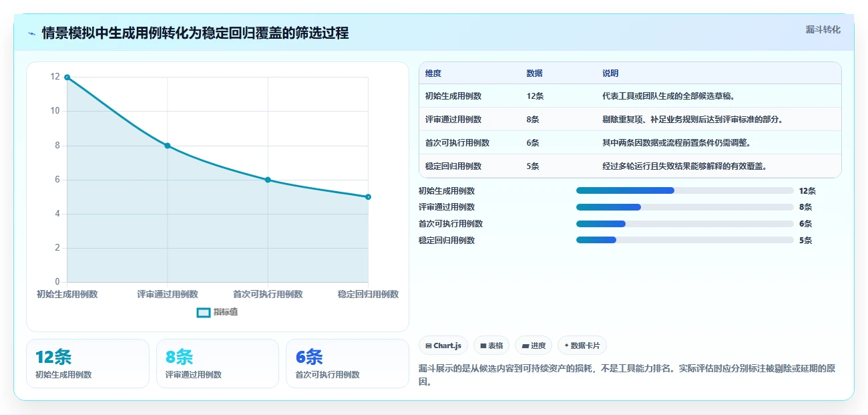Click x-axis label 首次可执行用例数

point(268,294)
